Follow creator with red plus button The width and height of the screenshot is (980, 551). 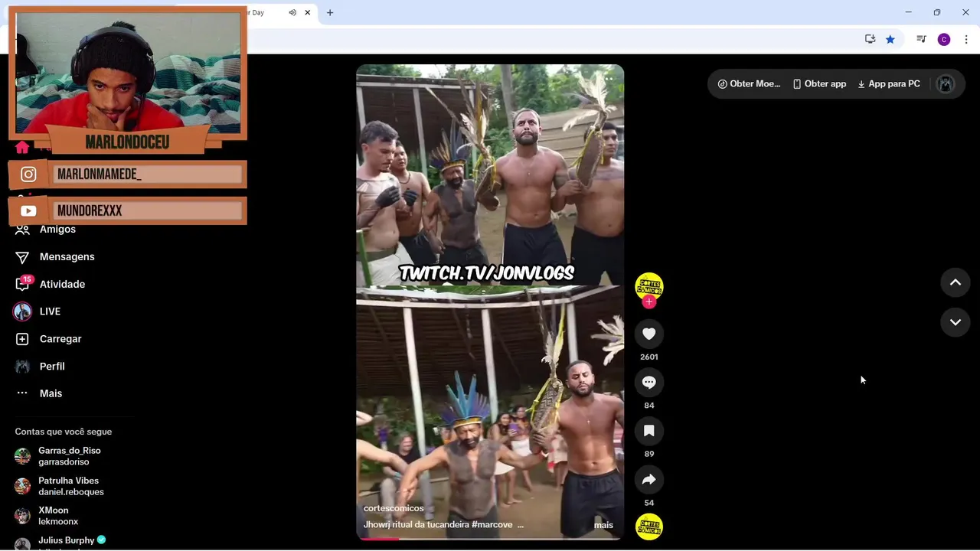(x=648, y=302)
